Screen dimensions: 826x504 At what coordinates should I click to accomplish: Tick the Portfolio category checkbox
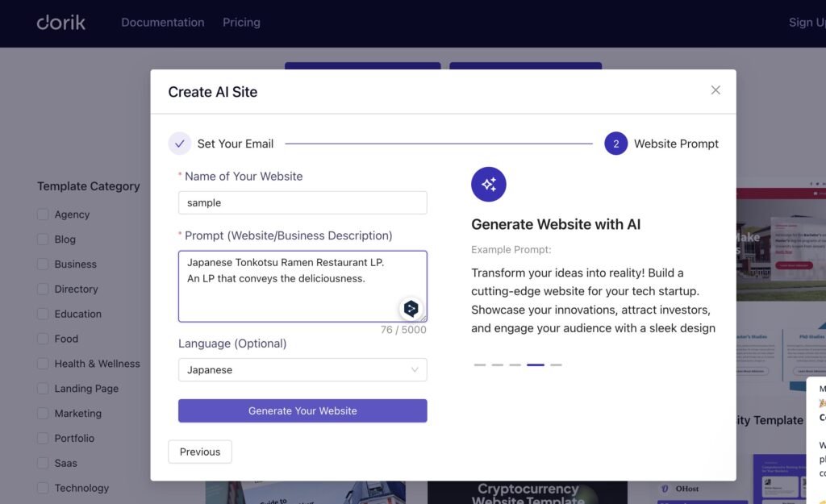43,439
